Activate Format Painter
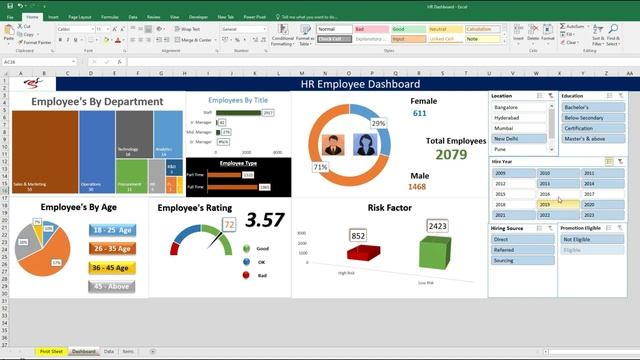640x360 pixels. click(34, 42)
